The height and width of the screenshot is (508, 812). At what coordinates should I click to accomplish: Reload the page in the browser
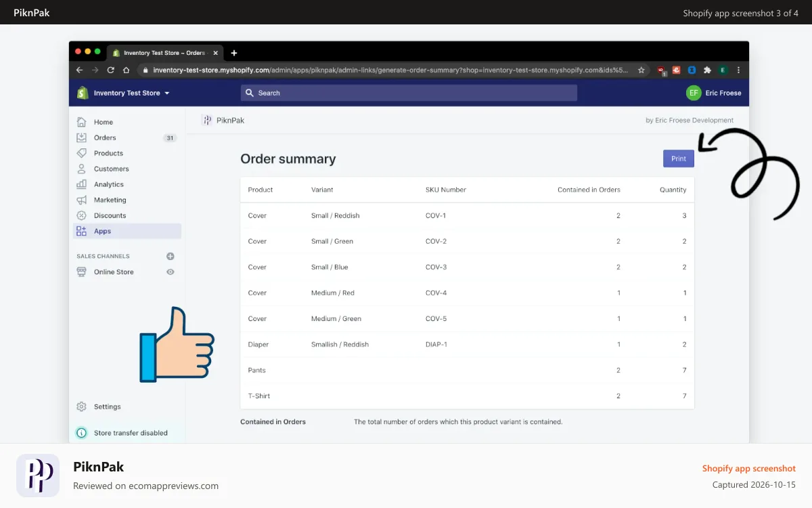coord(110,70)
